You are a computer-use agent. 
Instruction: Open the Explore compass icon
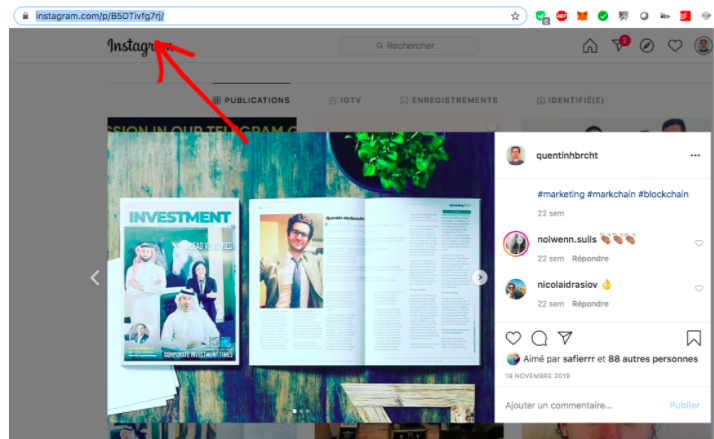(647, 46)
